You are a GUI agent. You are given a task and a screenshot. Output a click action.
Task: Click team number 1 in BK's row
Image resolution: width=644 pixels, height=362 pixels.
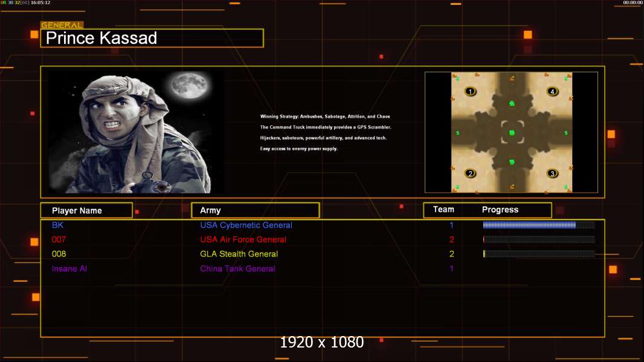click(x=451, y=225)
